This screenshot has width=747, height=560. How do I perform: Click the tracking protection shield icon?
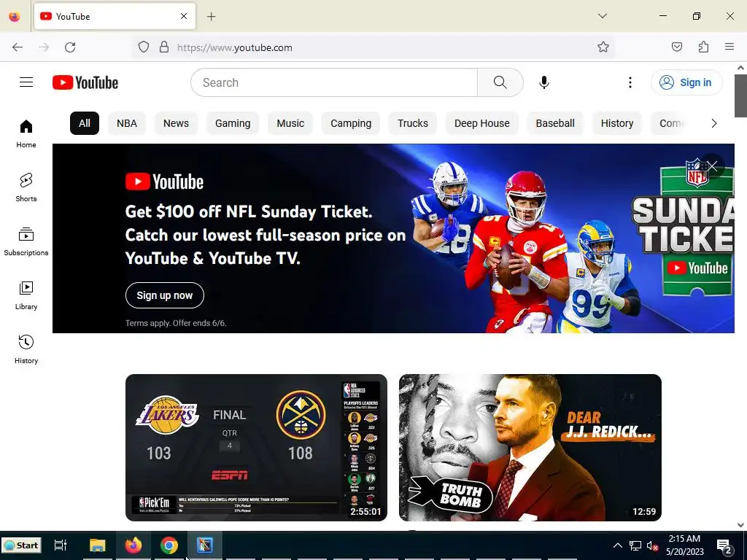(144, 47)
